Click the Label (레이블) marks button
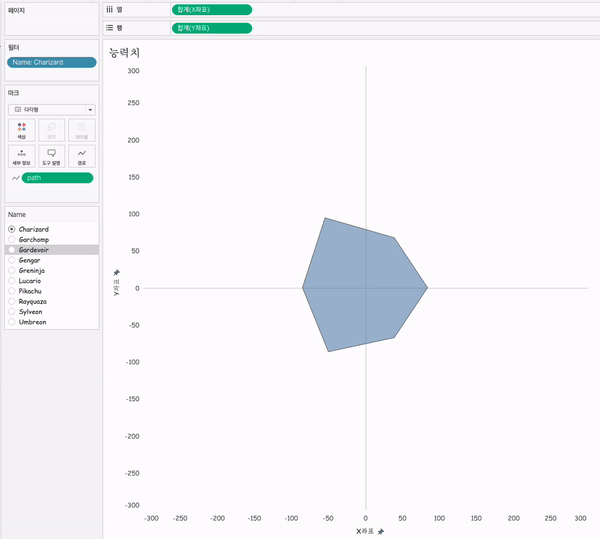The height and width of the screenshot is (539, 600). coord(81,130)
